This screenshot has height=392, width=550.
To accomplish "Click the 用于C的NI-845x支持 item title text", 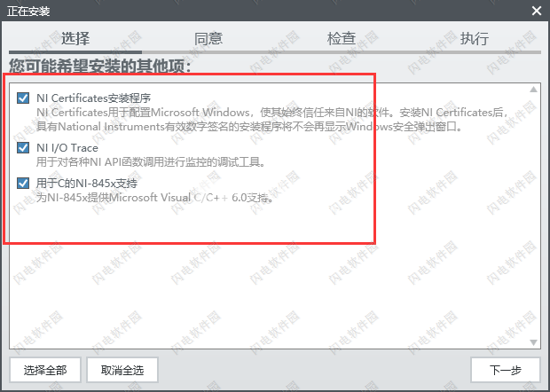I will tap(87, 184).
